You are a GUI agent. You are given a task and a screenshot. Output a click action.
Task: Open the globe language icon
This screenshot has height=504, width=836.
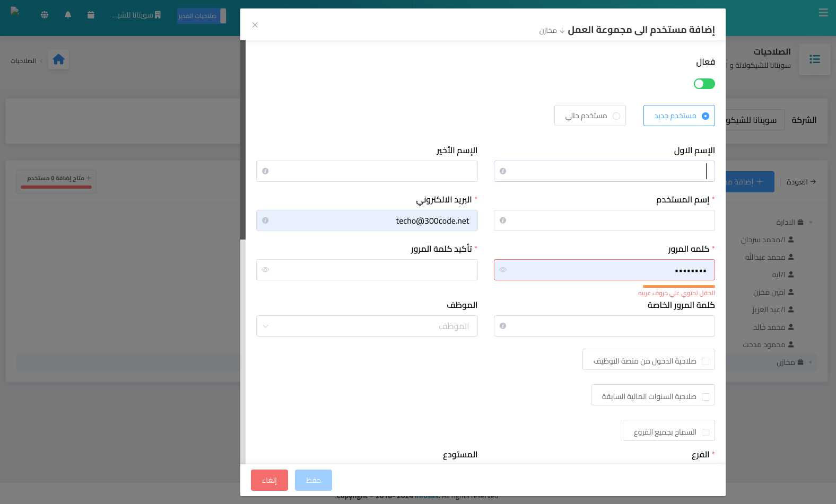pos(45,15)
